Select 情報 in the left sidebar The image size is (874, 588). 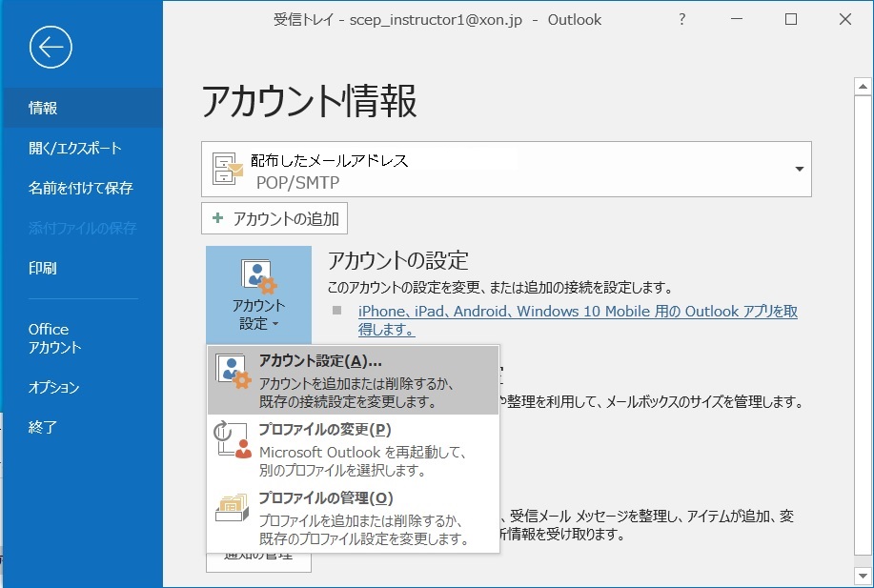point(44,108)
